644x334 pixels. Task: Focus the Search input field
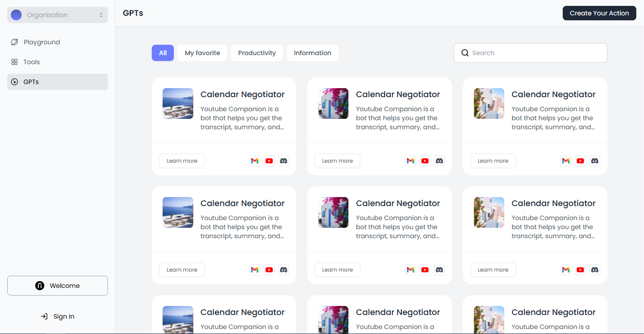click(530, 53)
